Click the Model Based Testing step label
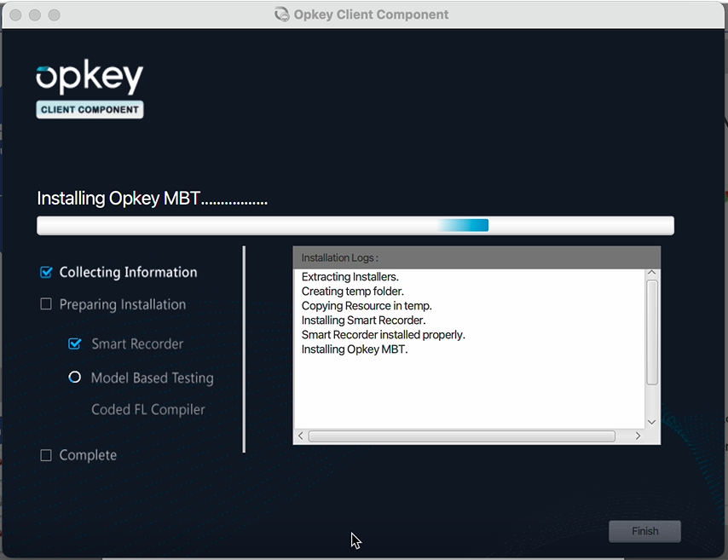 click(x=153, y=378)
